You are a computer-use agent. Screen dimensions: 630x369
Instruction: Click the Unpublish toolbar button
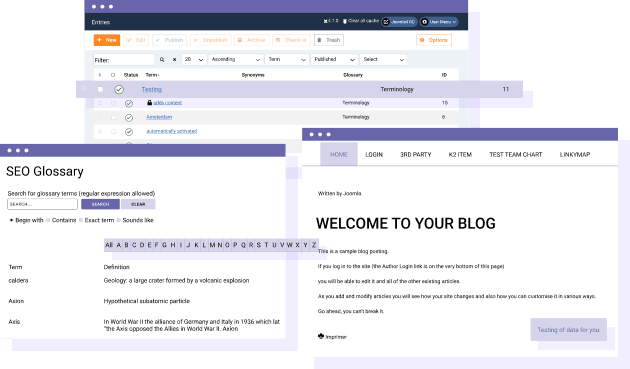tap(211, 40)
